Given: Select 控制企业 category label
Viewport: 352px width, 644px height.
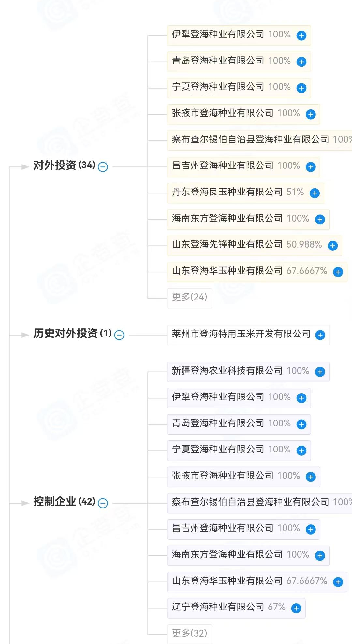Looking at the screenshot, I should [x=54, y=502].
